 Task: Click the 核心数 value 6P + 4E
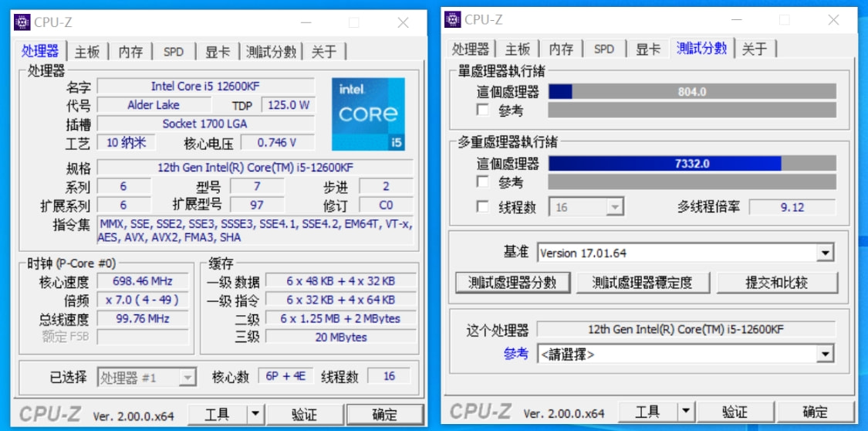pyautogui.click(x=287, y=376)
